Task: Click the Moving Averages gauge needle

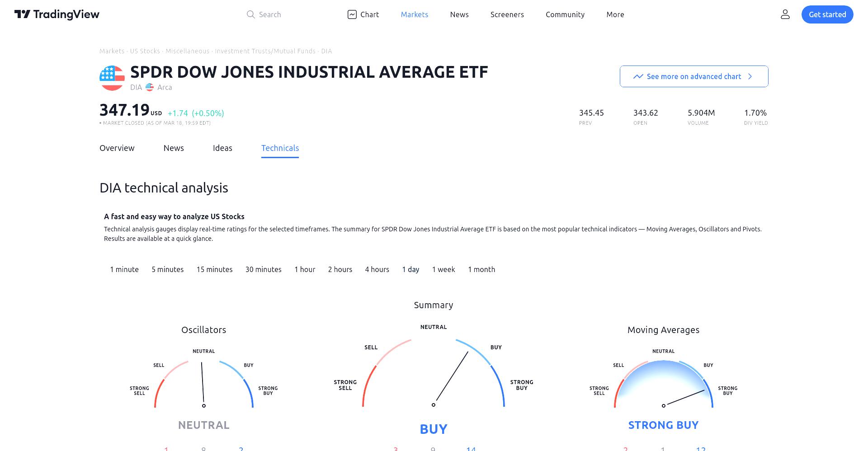Action: tap(684, 398)
